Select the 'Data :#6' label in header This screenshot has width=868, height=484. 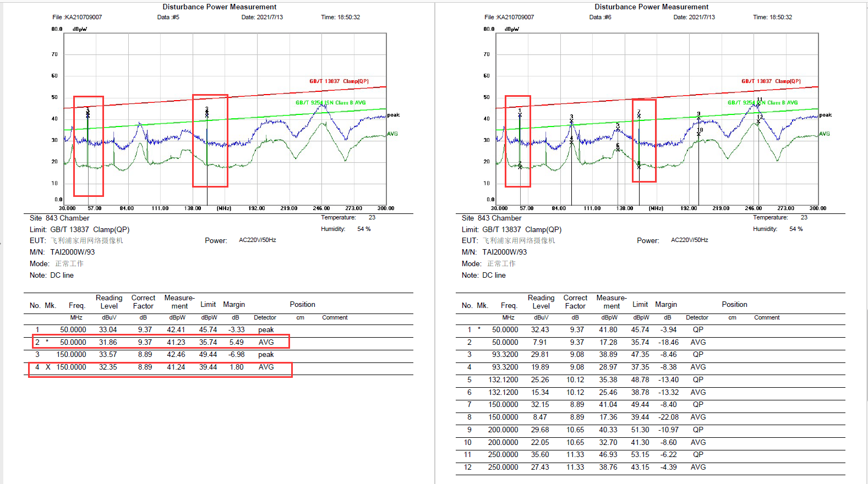(x=600, y=17)
